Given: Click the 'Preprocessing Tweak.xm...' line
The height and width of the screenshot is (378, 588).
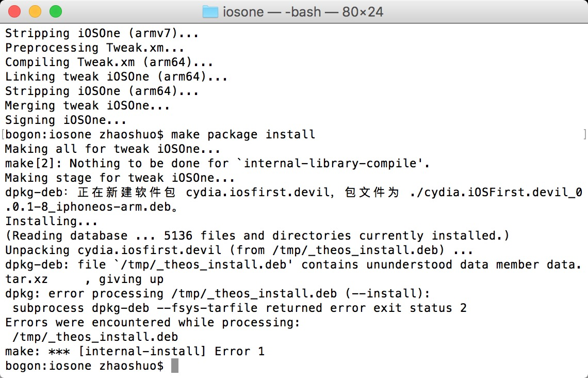Looking at the screenshot, I should 94,48.
